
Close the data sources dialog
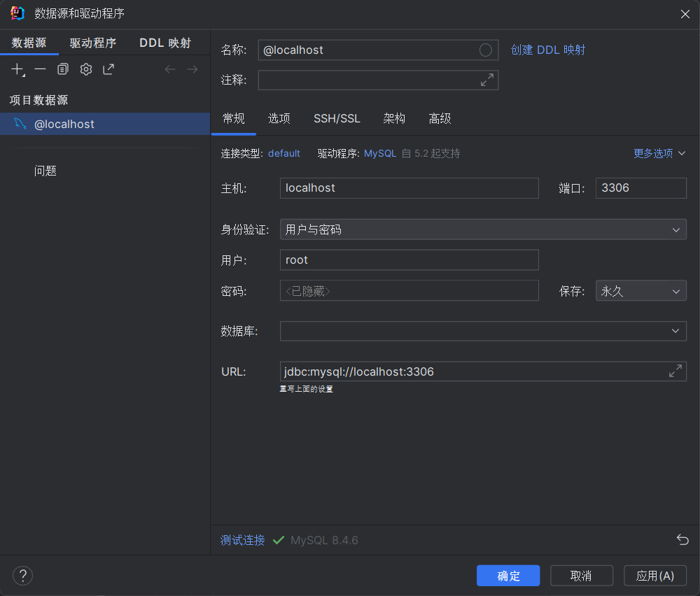tap(685, 14)
